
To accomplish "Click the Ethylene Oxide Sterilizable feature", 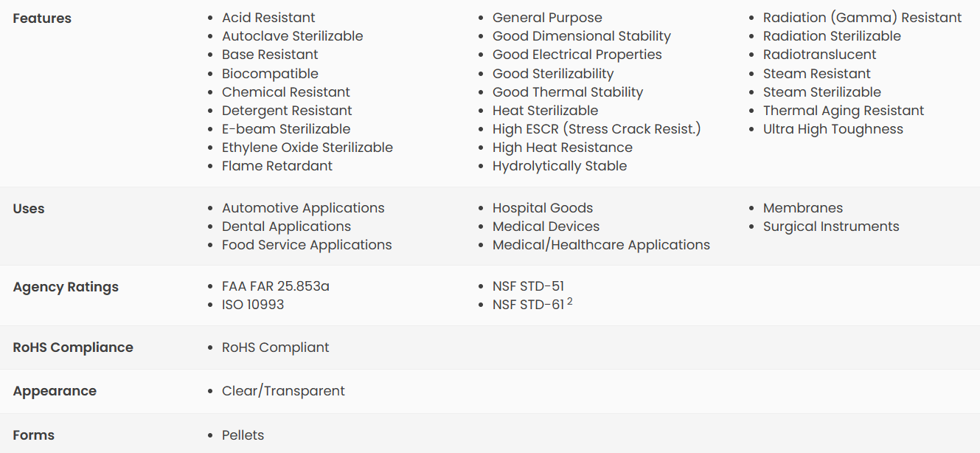I will coord(307,148).
